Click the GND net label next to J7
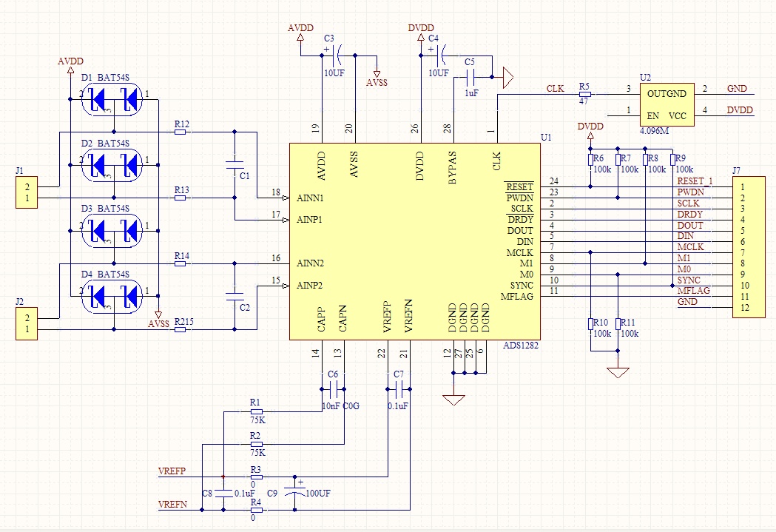The image size is (776, 532). click(687, 301)
